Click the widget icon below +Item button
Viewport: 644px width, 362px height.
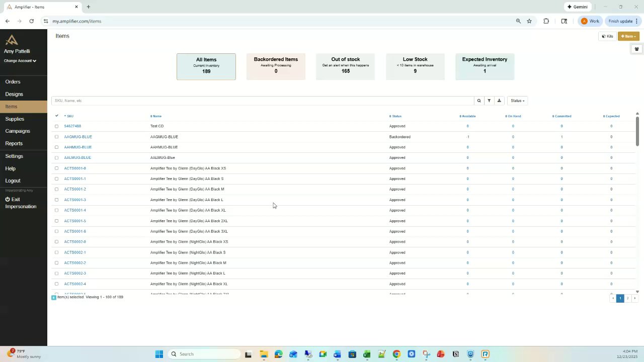[636, 49]
